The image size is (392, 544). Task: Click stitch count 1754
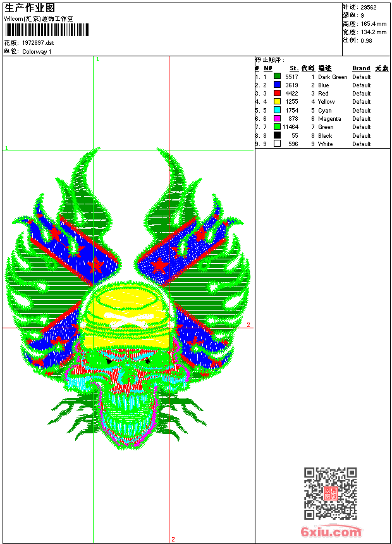click(x=291, y=111)
